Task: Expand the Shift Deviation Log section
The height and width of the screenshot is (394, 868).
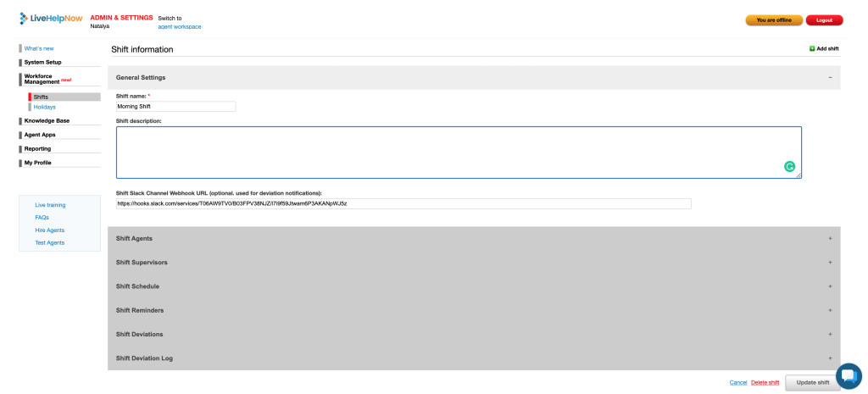Action: pos(830,358)
